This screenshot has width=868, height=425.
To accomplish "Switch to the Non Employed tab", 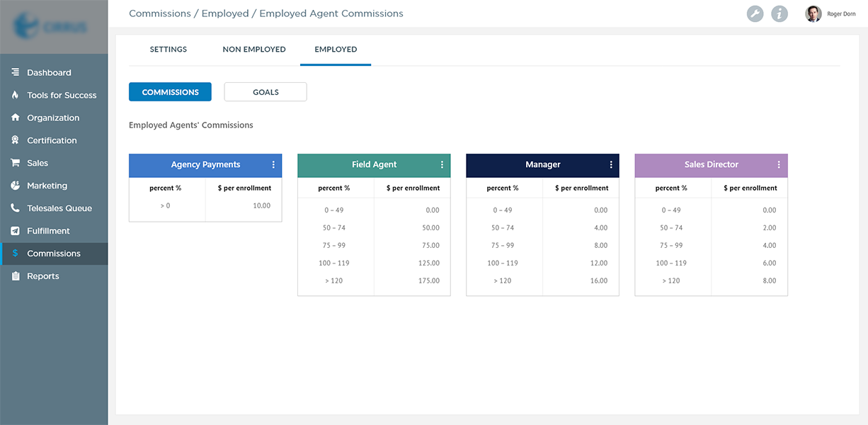I will [254, 50].
